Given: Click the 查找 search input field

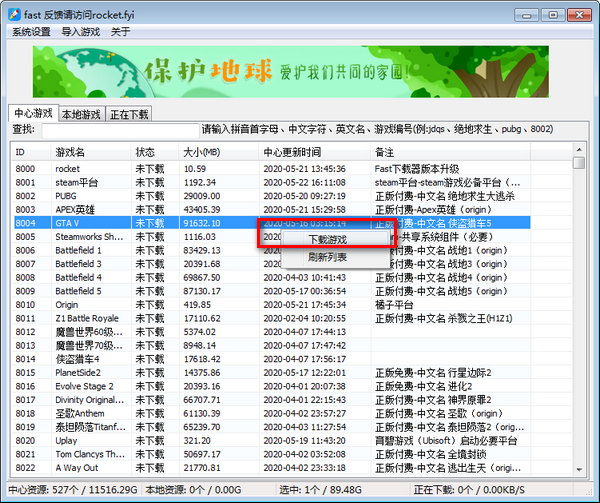Looking at the screenshot, I should point(115,130).
